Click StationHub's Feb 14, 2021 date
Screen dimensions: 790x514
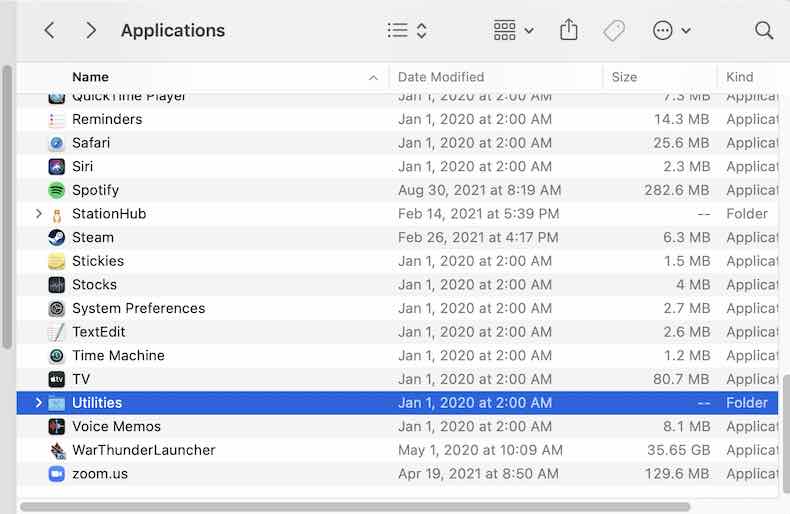pos(478,214)
